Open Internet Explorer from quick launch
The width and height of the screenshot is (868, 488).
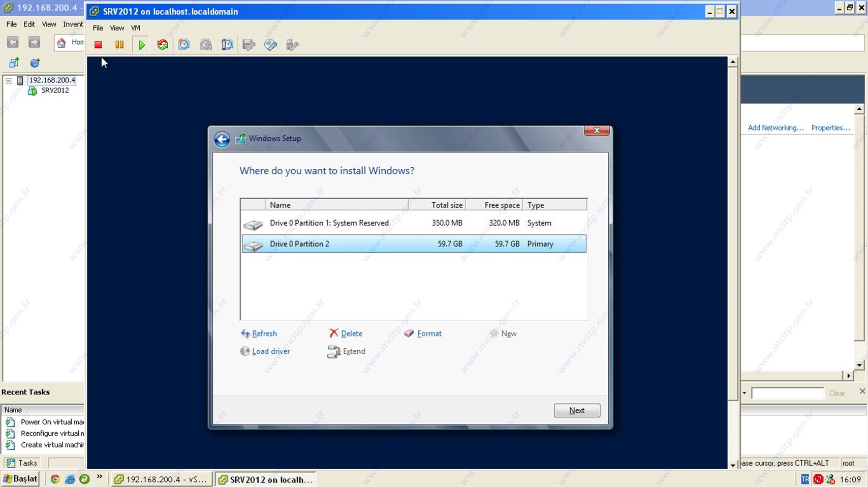[x=70, y=479]
